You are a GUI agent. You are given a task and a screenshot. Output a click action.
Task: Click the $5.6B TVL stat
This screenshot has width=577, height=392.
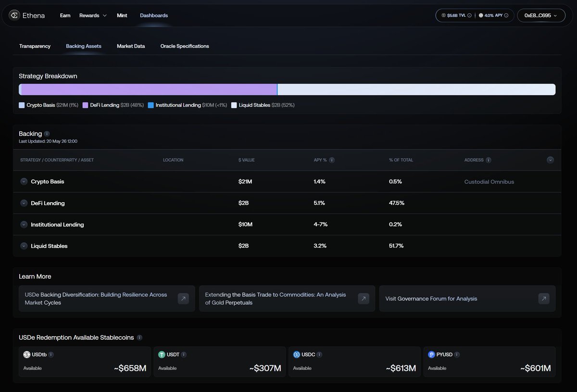click(x=457, y=15)
